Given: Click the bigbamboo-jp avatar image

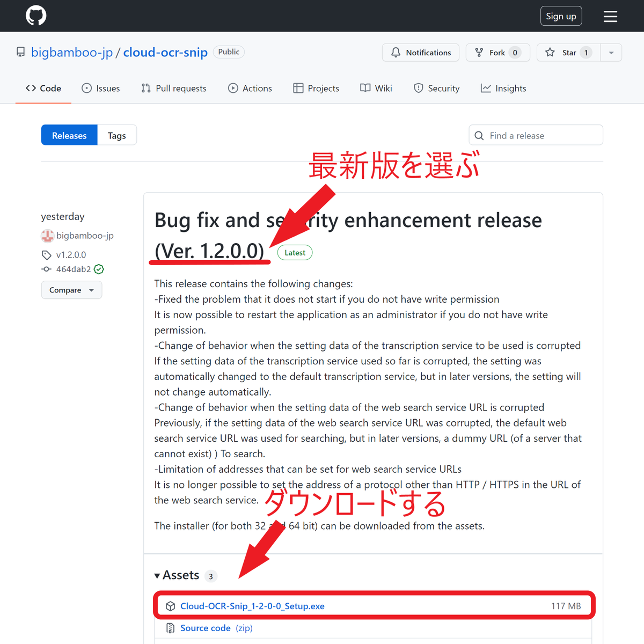Looking at the screenshot, I should (47, 236).
